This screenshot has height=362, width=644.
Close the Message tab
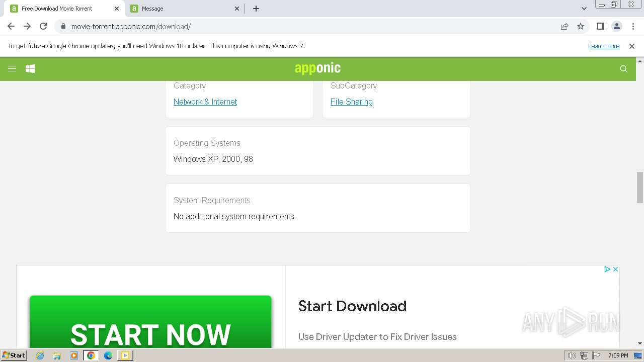237,9
